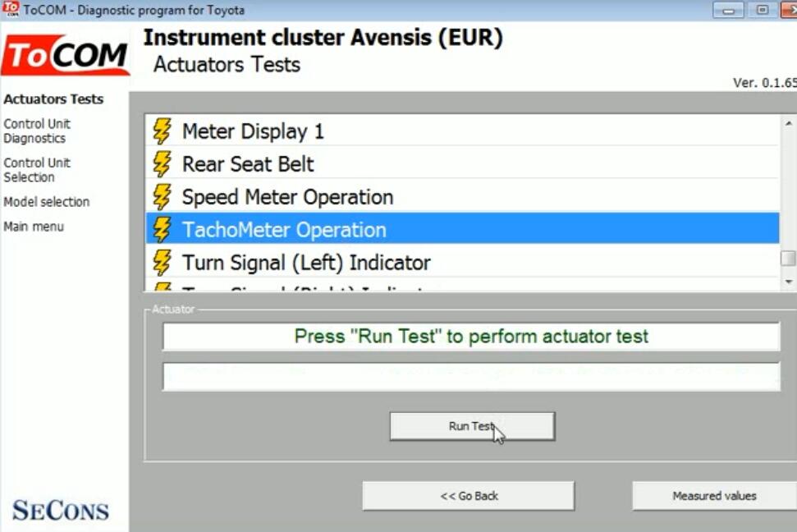Click the Run Test button
The height and width of the screenshot is (532, 797).
472,426
